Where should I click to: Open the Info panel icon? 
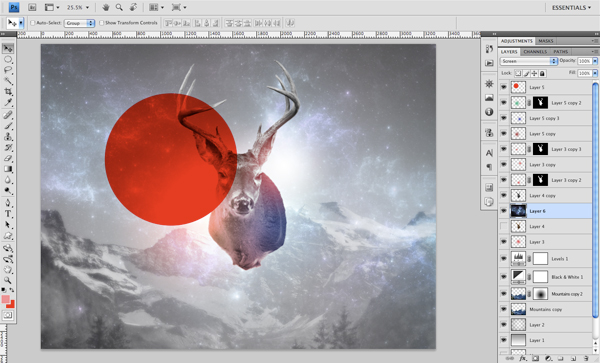[x=489, y=112]
